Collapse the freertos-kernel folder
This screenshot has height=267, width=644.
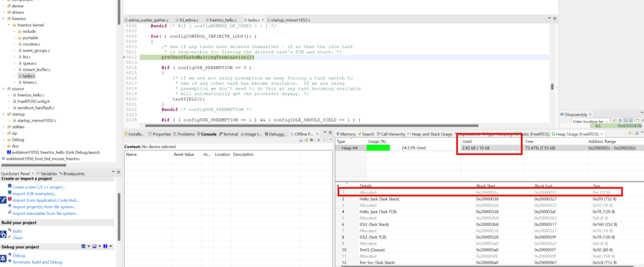tap(9, 25)
